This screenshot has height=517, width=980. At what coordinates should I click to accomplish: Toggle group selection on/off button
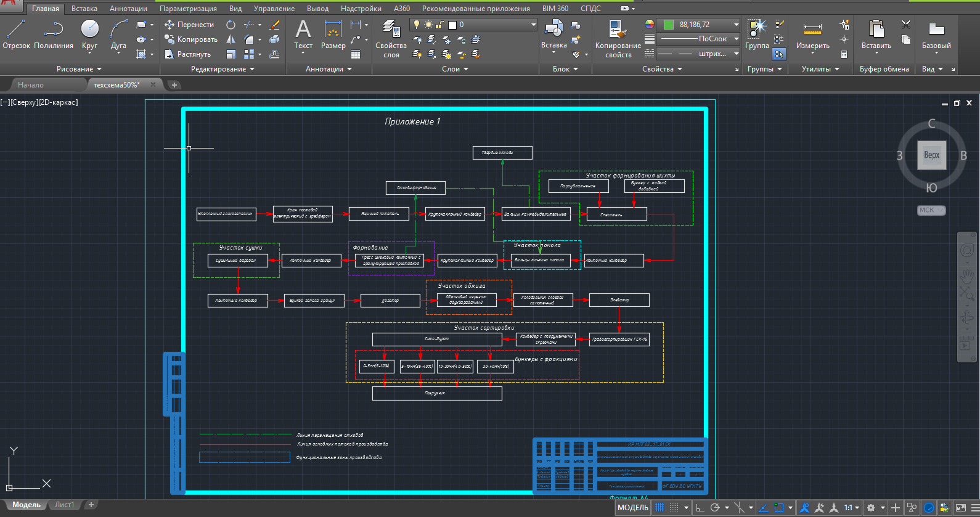point(779,54)
